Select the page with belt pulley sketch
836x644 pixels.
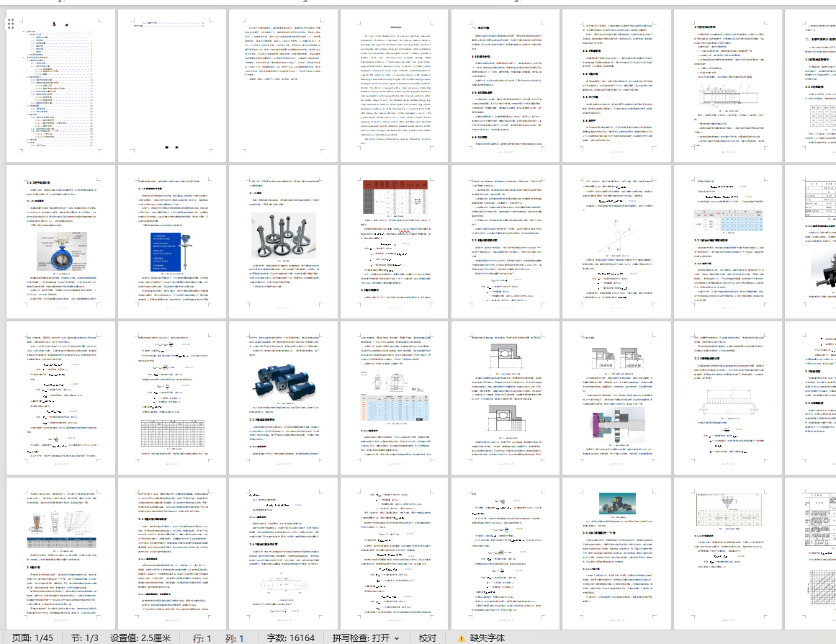pyautogui.click(x=283, y=554)
